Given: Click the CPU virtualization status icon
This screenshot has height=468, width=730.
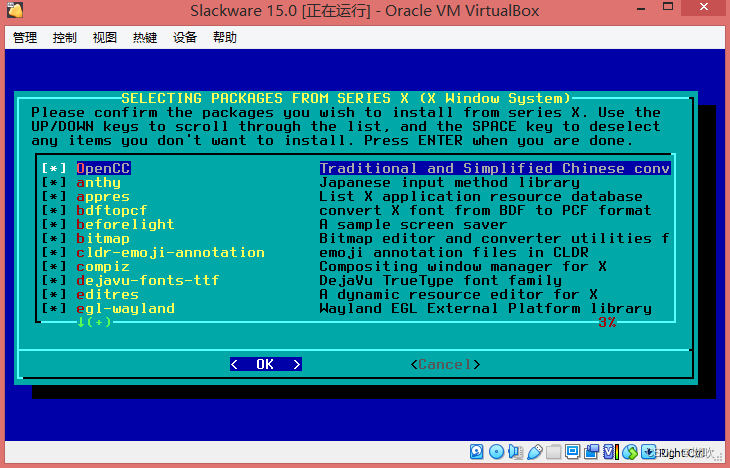Looking at the screenshot, I should [x=610, y=452].
